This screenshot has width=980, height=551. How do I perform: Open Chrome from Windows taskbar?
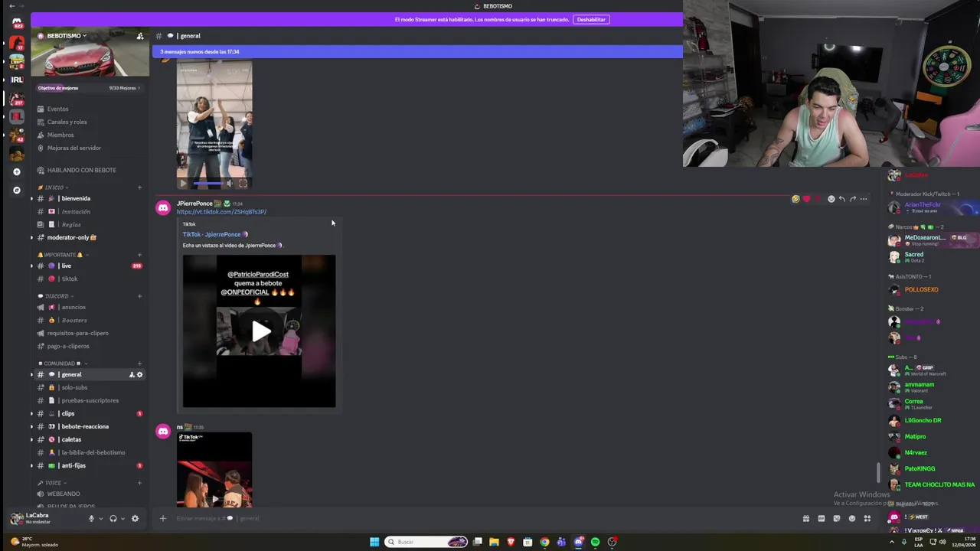coord(544,542)
